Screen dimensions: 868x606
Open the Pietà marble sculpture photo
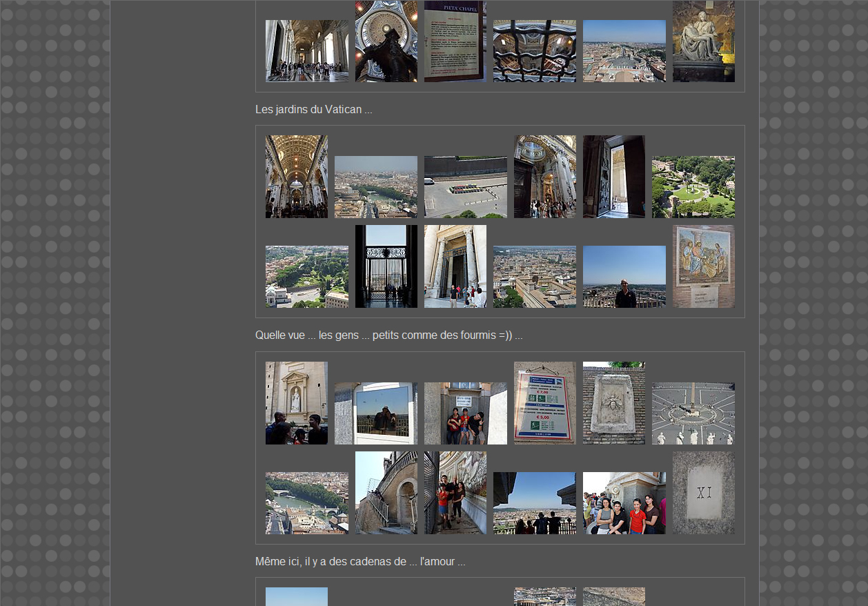703,41
